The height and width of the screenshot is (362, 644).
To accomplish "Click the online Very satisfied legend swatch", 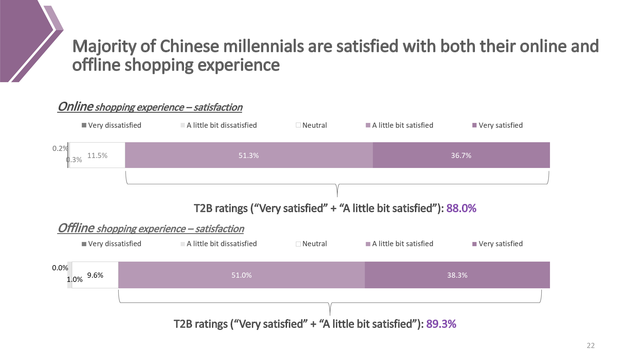I will (474, 125).
